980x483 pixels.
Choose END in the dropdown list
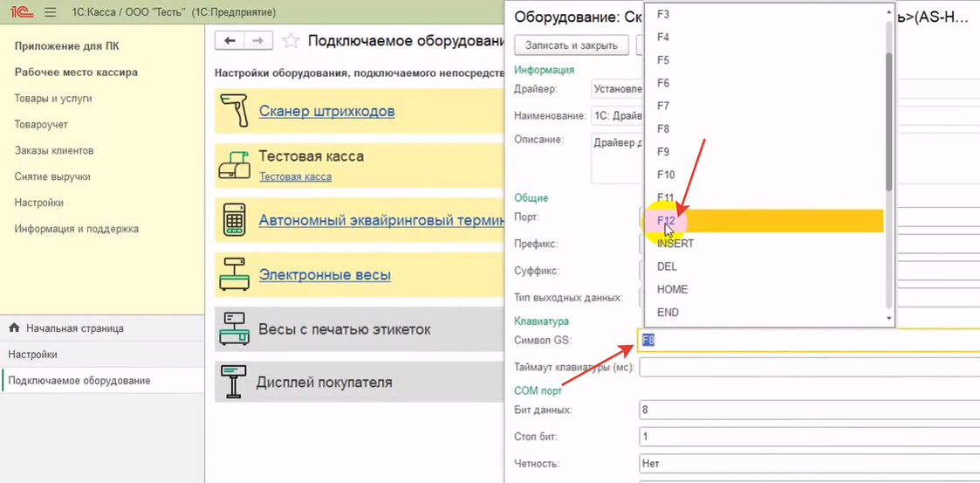(x=765, y=312)
